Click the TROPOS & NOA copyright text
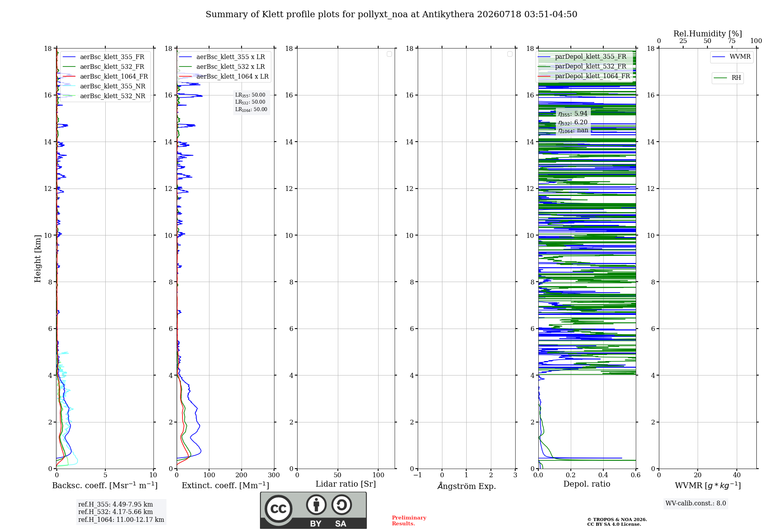The height and width of the screenshot is (532, 783). tap(617, 522)
